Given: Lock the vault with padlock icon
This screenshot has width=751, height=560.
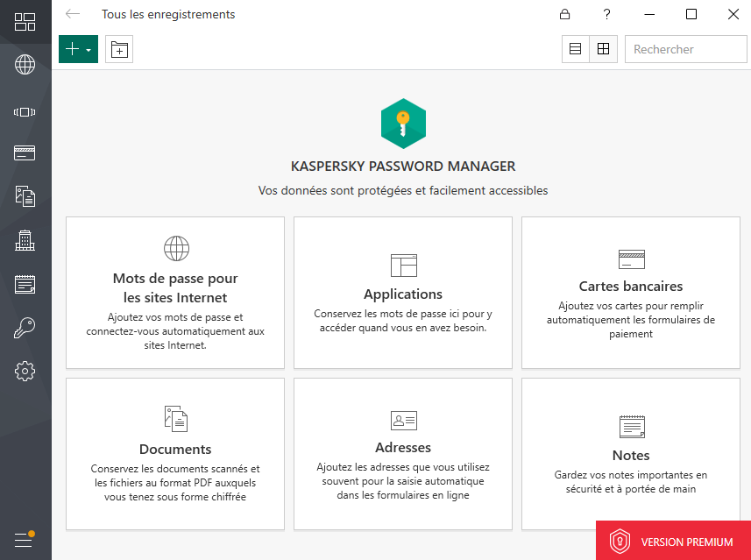Looking at the screenshot, I should pos(565,14).
